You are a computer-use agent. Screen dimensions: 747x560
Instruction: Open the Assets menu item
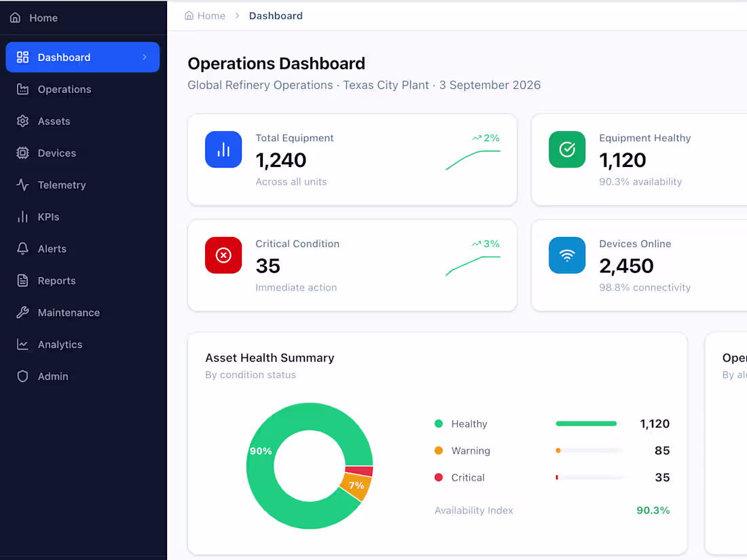point(82,121)
